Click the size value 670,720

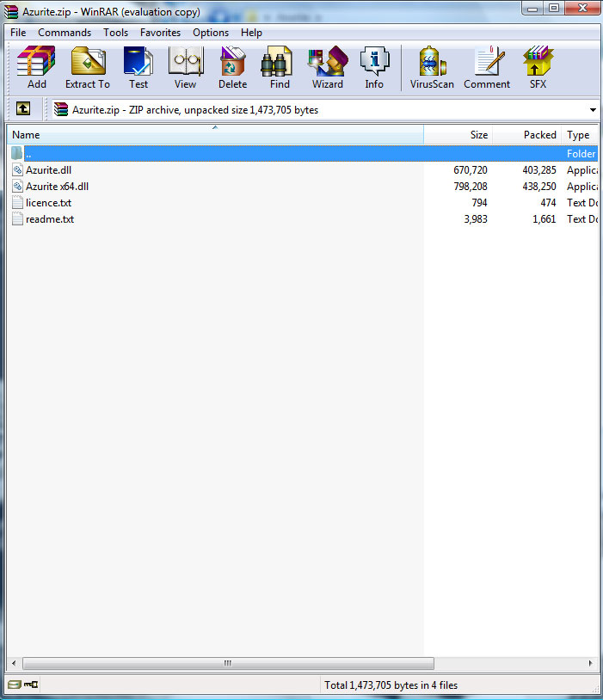[x=471, y=170]
